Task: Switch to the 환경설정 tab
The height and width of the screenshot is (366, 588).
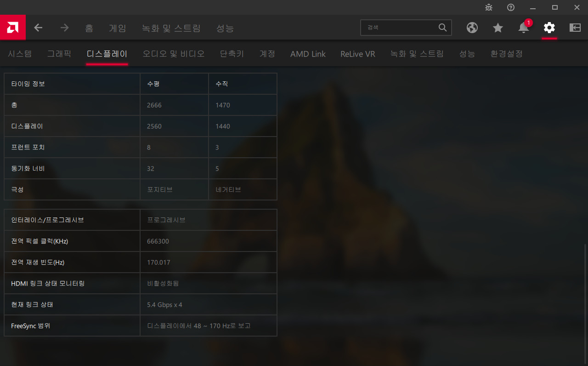Action: coord(507,54)
